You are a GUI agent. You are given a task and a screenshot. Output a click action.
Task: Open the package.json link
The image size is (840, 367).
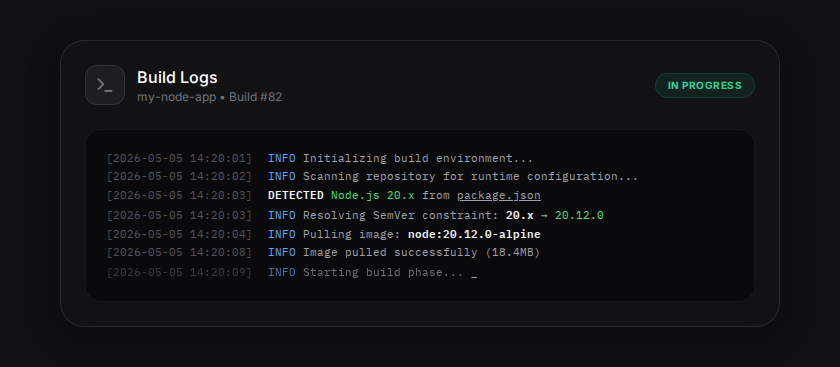(499, 196)
